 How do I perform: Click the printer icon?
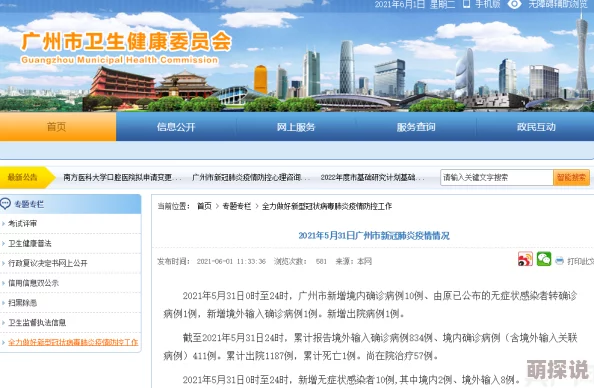click(x=560, y=261)
